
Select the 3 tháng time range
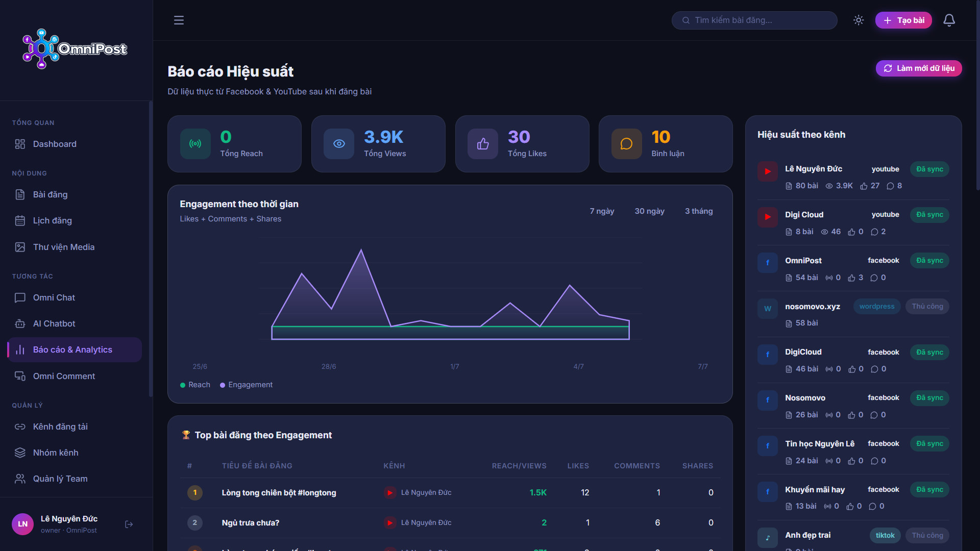tap(699, 211)
